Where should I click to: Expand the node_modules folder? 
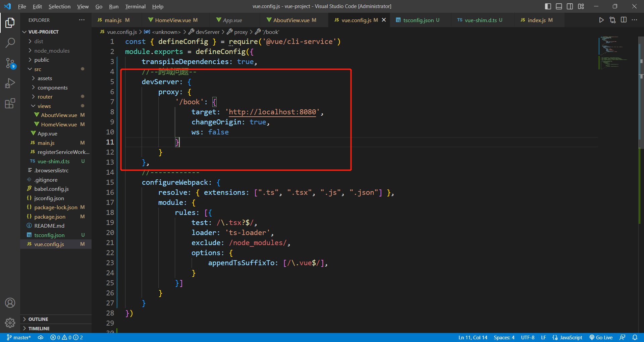[x=52, y=51]
